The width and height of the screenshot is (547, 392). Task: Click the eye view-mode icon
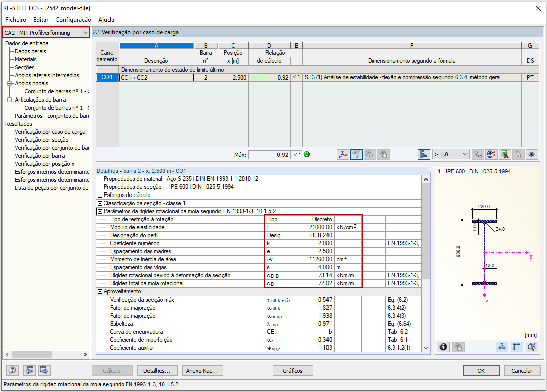pos(531,154)
